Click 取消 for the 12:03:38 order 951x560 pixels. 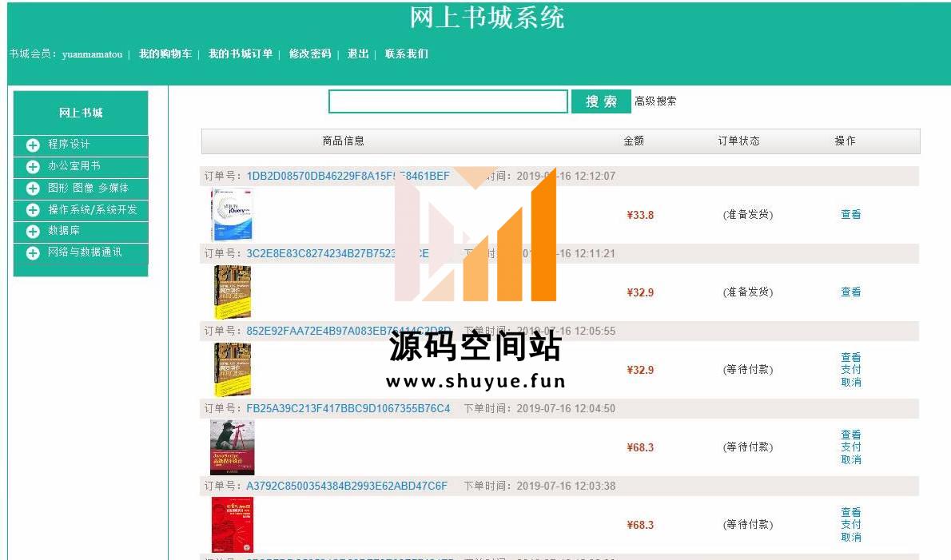click(x=851, y=538)
